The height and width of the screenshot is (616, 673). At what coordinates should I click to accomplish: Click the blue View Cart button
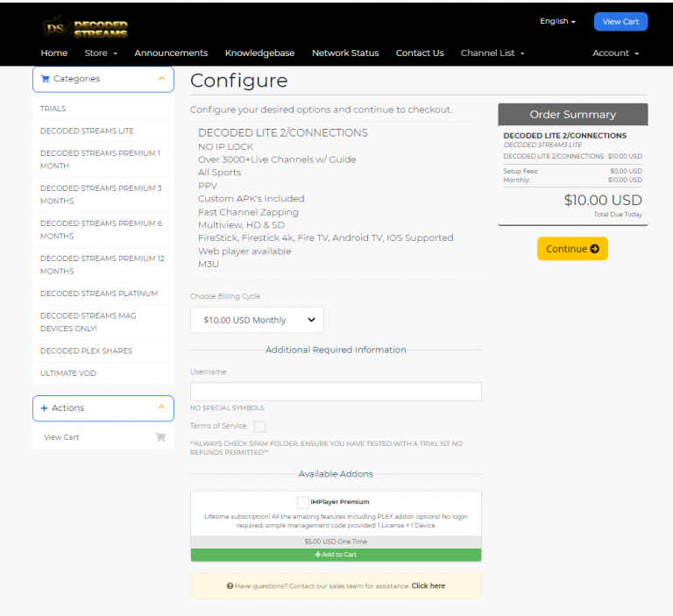620,21
